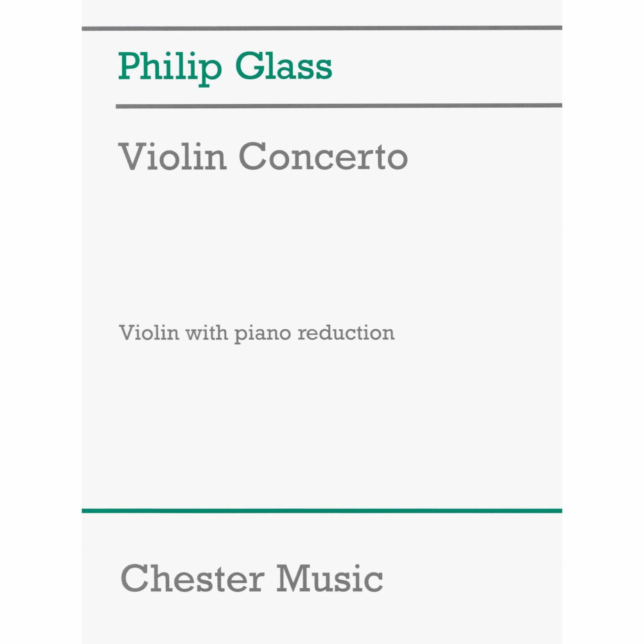
Task: Click the white margin right of cover
Action: pyautogui.click(x=603, y=322)
